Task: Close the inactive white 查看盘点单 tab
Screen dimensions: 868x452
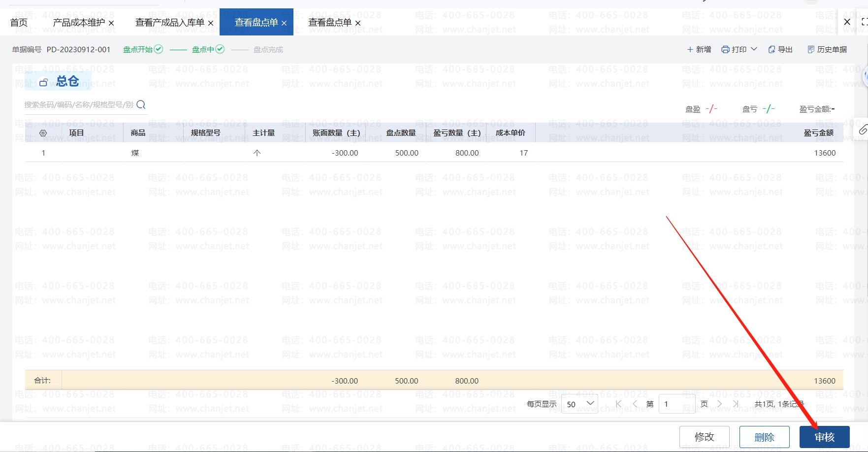Action: 358,23
